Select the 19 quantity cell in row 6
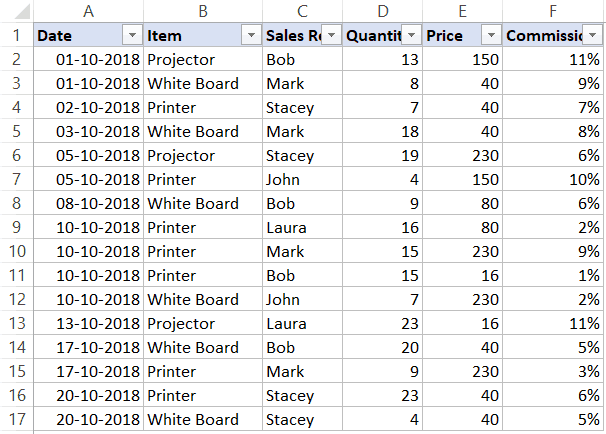The width and height of the screenshot is (606, 434). pyautogui.click(x=382, y=155)
